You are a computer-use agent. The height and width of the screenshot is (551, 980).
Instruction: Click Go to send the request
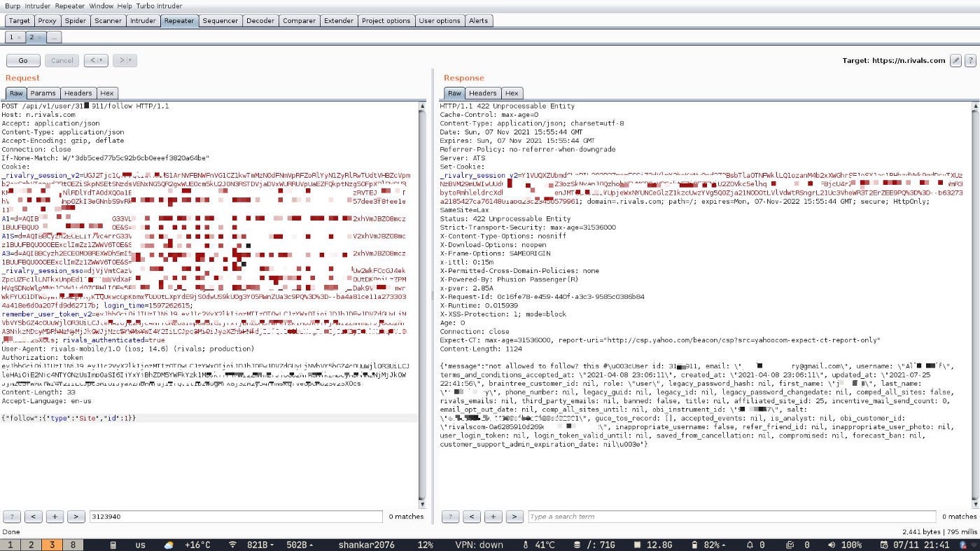point(23,60)
